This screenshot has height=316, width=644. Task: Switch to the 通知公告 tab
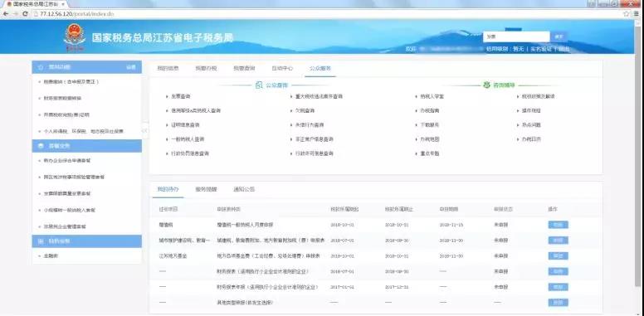click(244, 190)
